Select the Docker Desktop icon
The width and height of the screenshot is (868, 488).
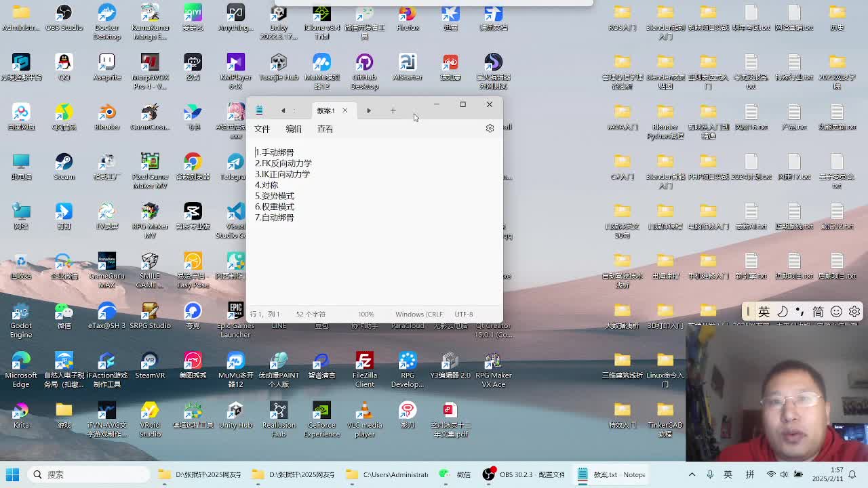[106, 22]
